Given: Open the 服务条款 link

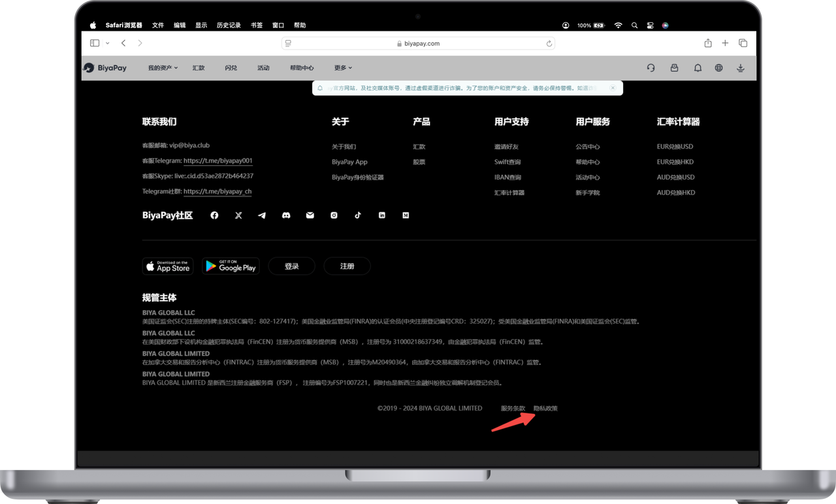Looking at the screenshot, I should [513, 408].
